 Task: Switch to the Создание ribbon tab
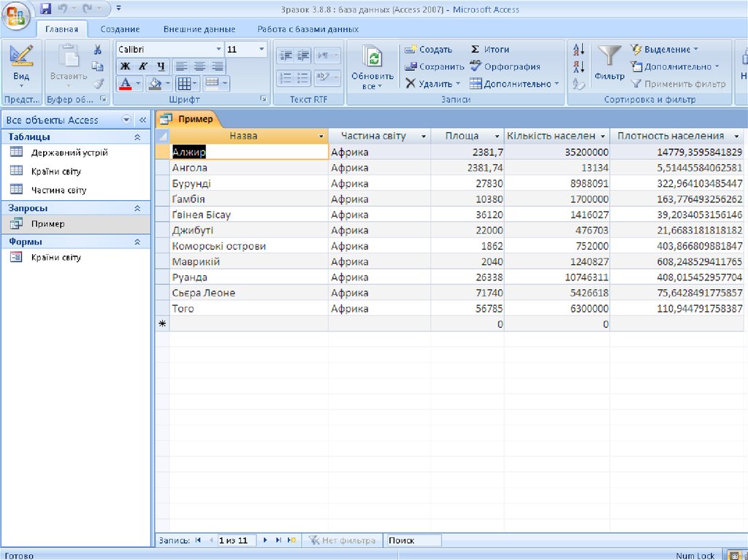click(120, 29)
